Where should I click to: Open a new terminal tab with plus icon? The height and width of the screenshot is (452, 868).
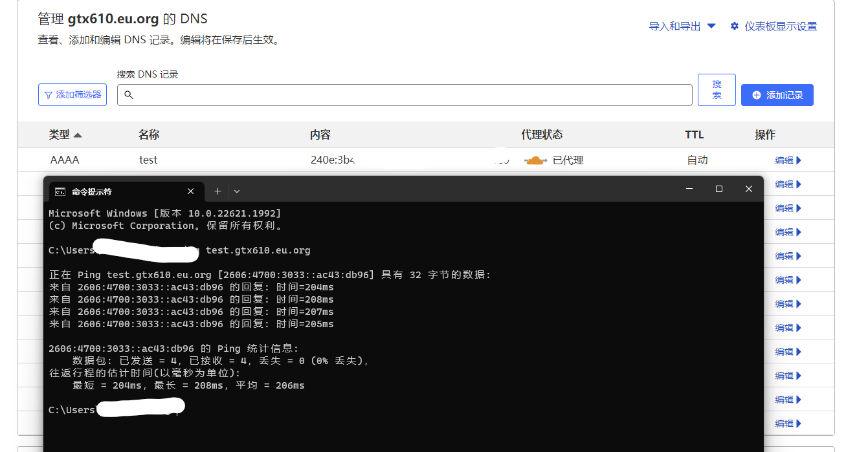(x=217, y=191)
